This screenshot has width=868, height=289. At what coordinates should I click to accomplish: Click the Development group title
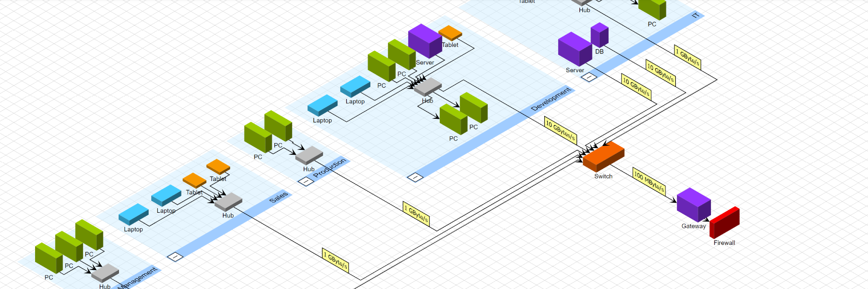(550, 99)
